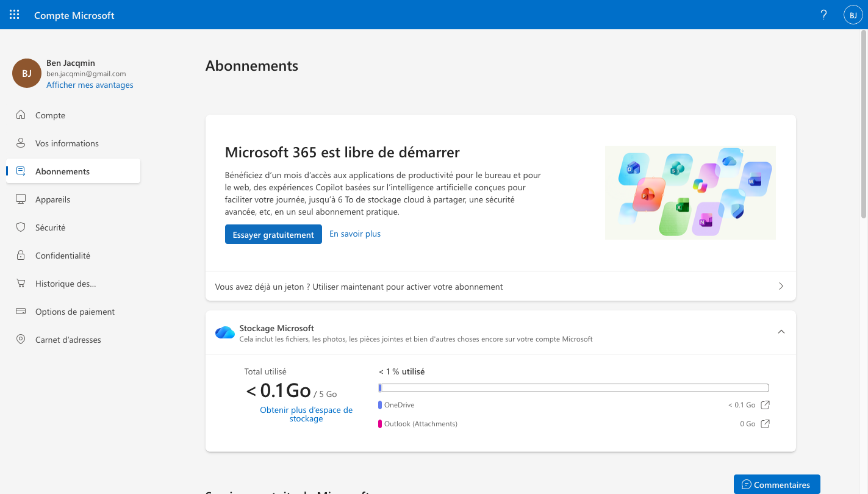This screenshot has width=868, height=494.
Task: Click the OneDrive blue legend swatch
Action: [x=380, y=405]
